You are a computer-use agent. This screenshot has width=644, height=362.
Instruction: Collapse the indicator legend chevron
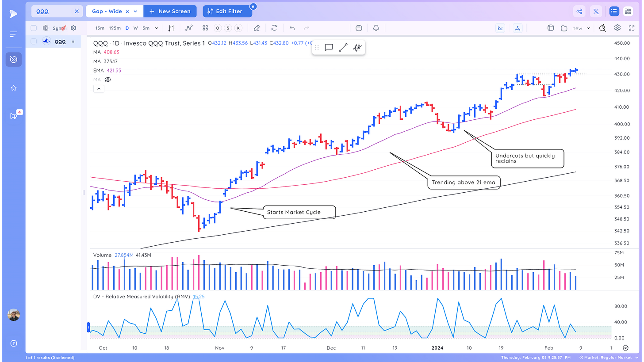(x=99, y=88)
